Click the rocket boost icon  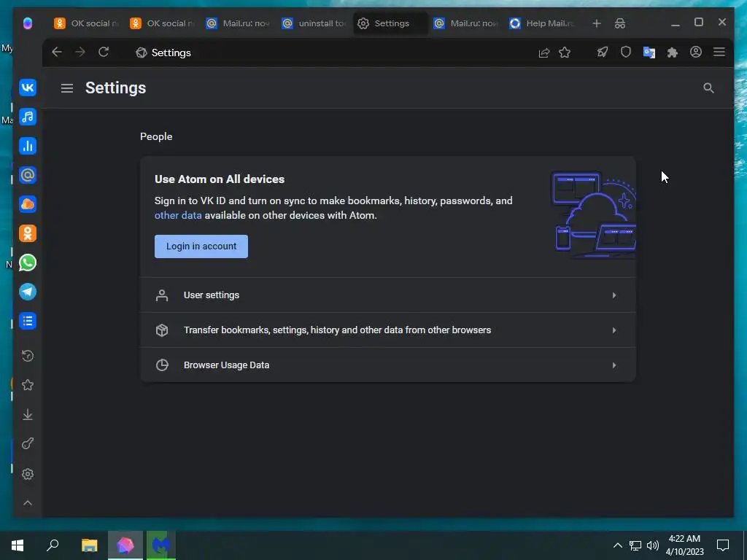tap(602, 52)
